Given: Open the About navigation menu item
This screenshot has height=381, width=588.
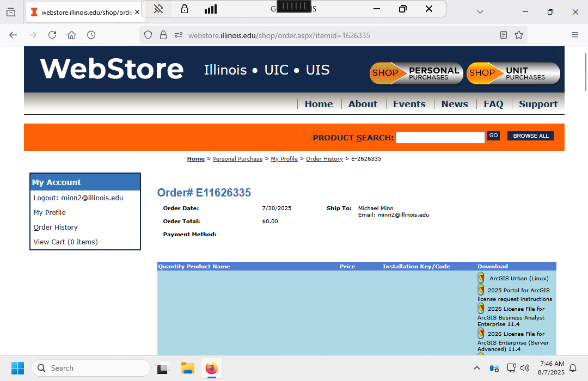Looking at the screenshot, I should coord(363,104).
